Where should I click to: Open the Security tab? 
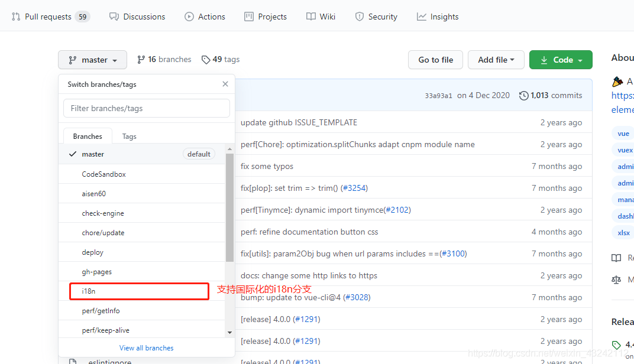click(x=376, y=17)
